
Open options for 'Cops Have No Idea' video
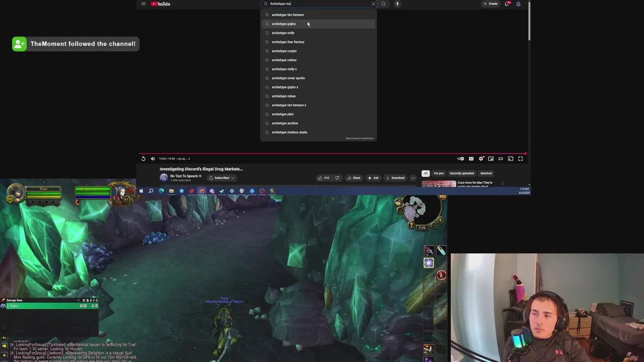tap(503, 183)
